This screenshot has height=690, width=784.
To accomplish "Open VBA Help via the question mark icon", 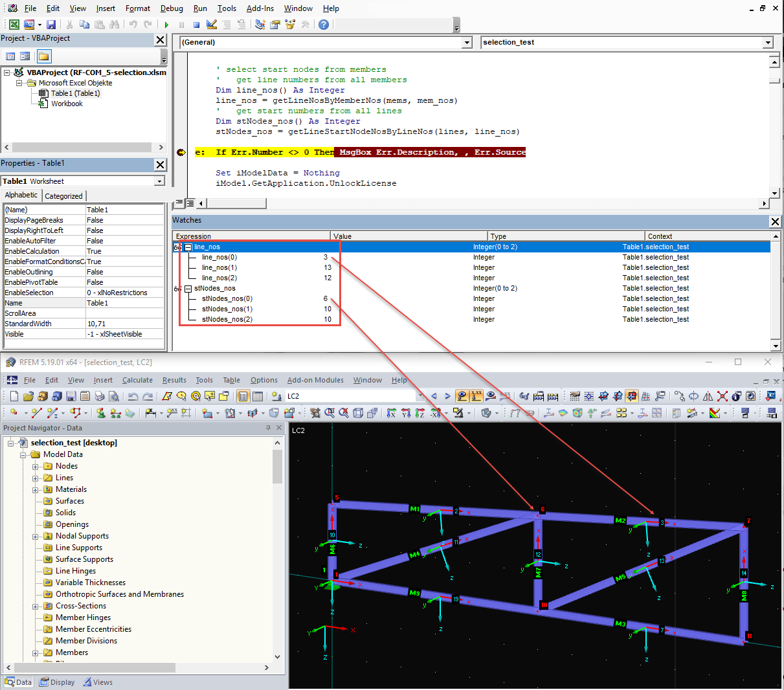I will coord(323,25).
